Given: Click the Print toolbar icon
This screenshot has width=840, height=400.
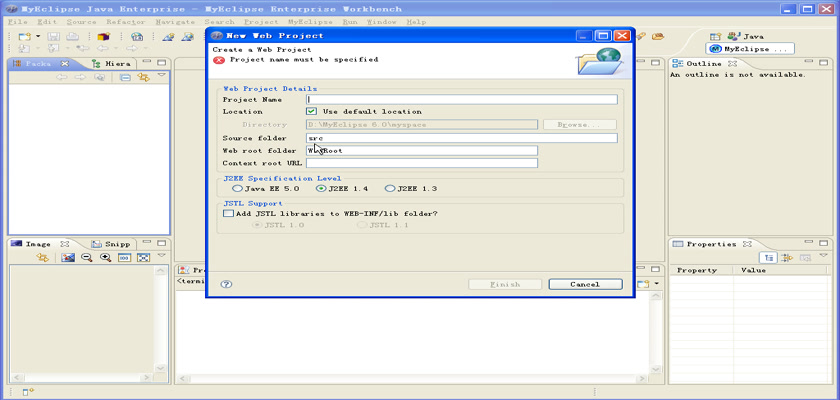Looking at the screenshot, I should [x=72, y=36].
